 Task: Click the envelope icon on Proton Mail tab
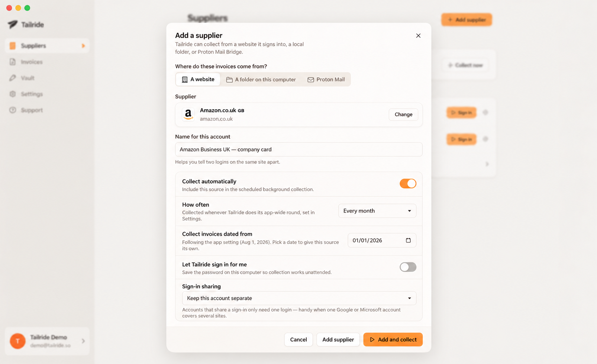click(311, 80)
